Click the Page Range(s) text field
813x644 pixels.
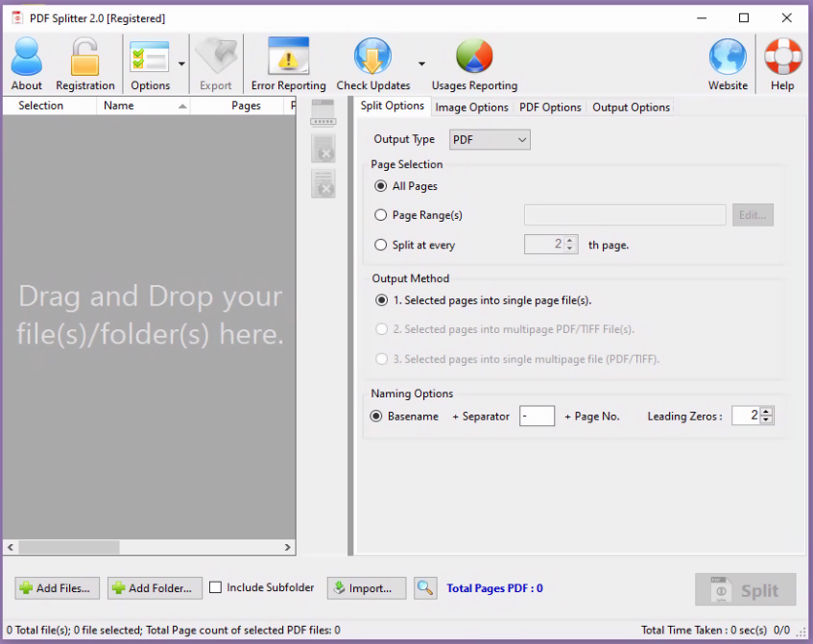click(625, 215)
